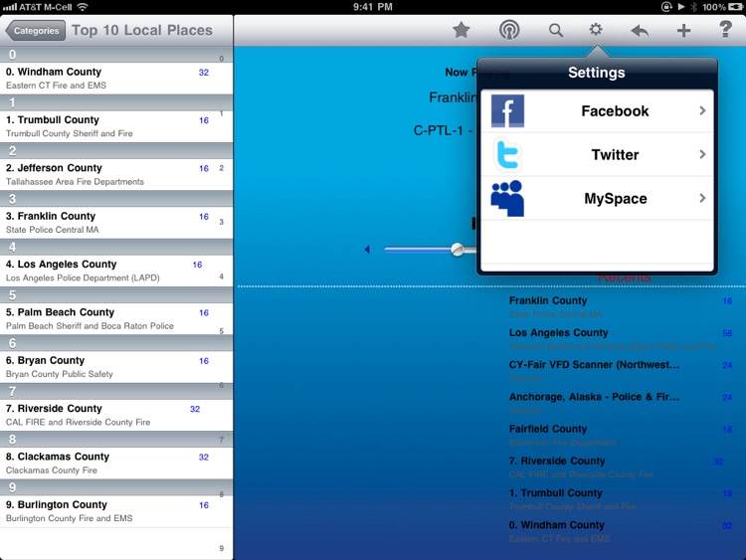Select 1. Trumbull County in list

(116, 126)
